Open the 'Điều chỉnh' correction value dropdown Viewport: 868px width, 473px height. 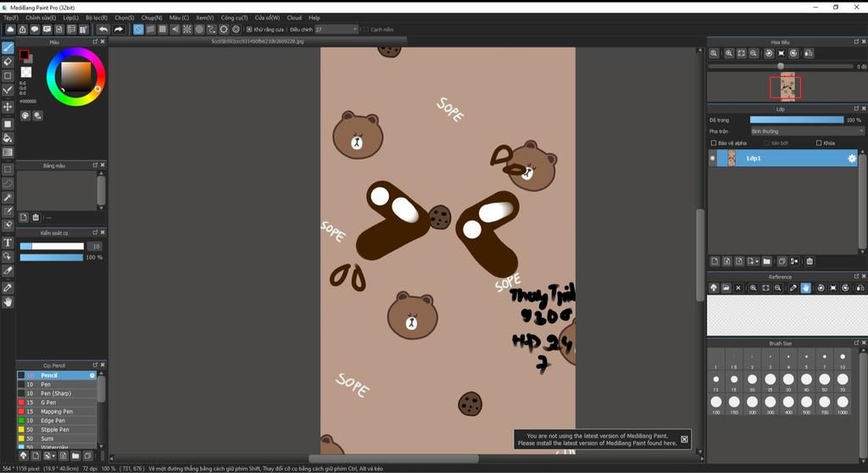point(336,30)
